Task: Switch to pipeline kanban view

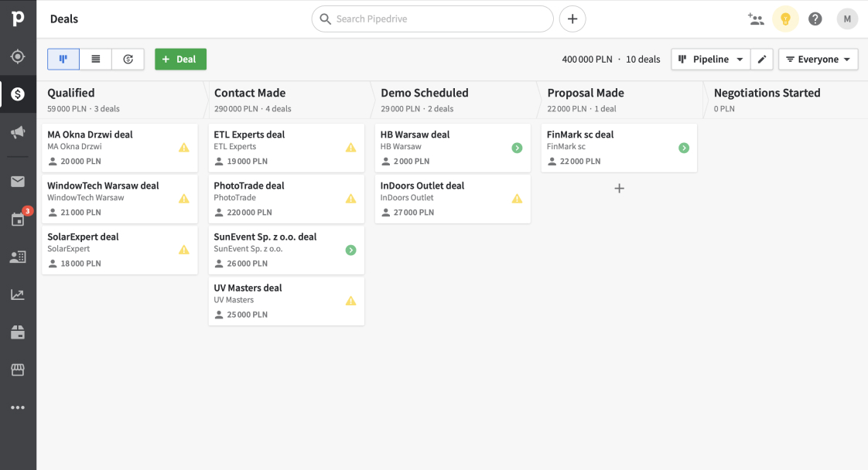Action: [x=63, y=60]
